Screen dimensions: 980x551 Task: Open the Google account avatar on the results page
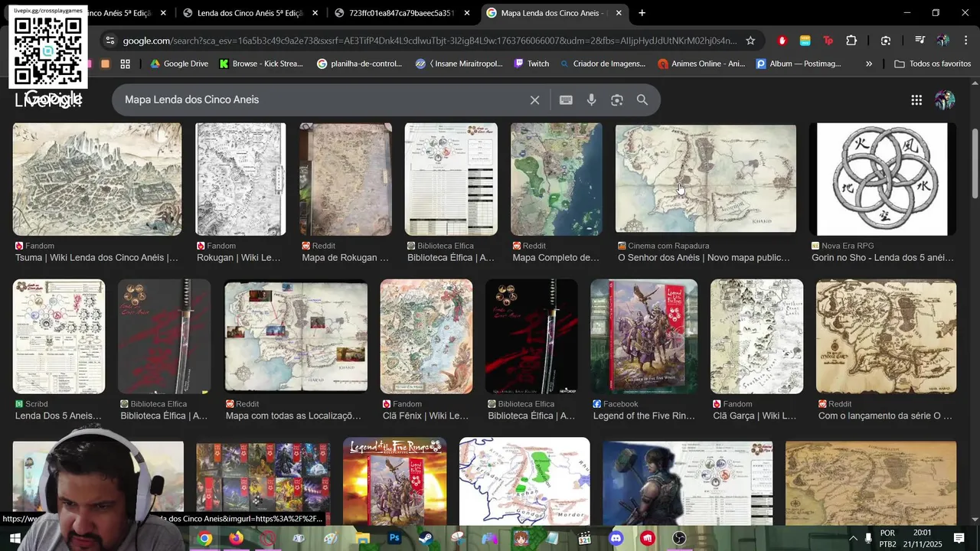click(x=945, y=100)
